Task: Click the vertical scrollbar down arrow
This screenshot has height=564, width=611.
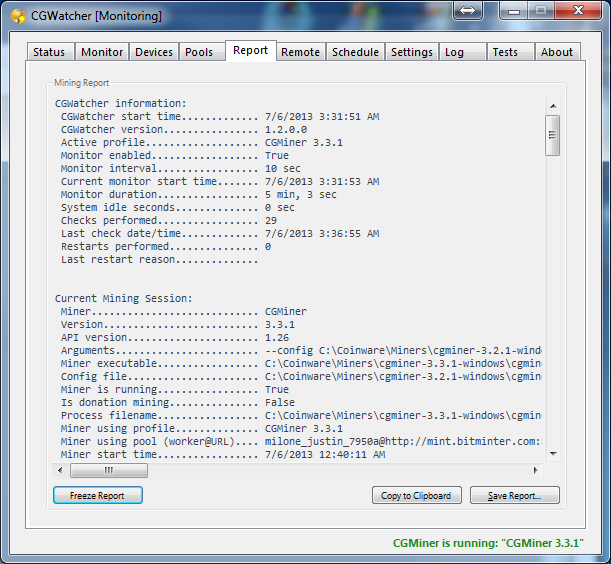Action: 553,454
